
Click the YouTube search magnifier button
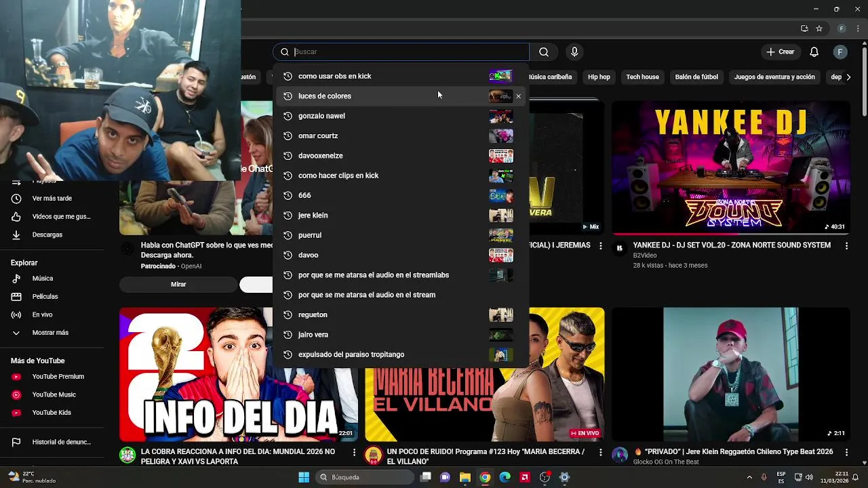(x=544, y=52)
